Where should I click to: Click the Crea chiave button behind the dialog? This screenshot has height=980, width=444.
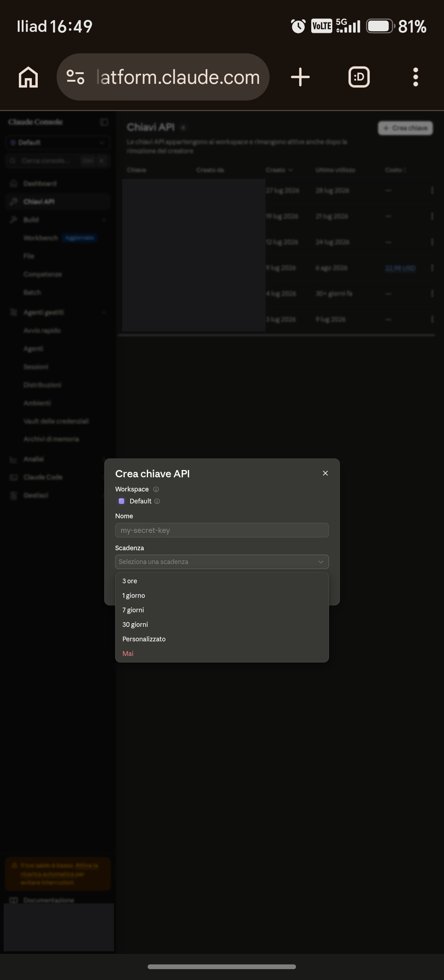click(x=405, y=128)
